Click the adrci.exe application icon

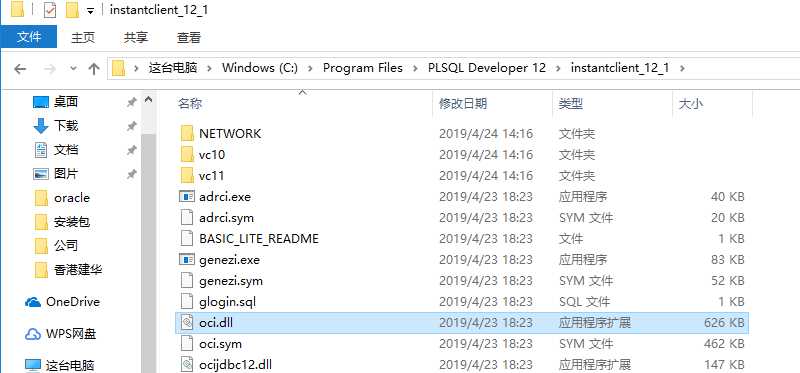[187, 196]
